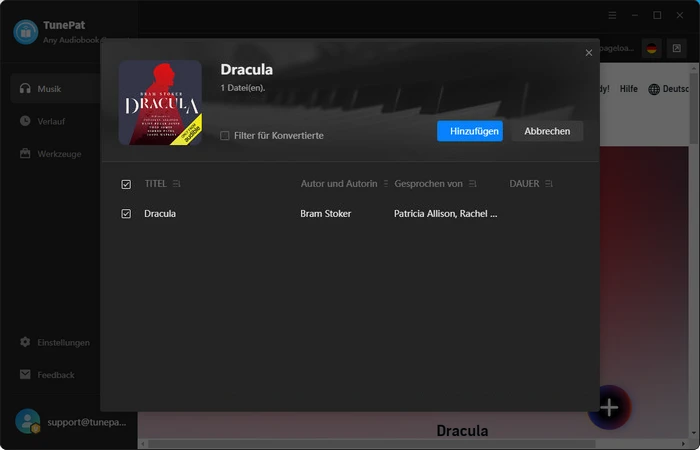Viewport: 700px width, 450px height.
Task: Open the support@tunepa... account label
Action: [x=87, y=422]
